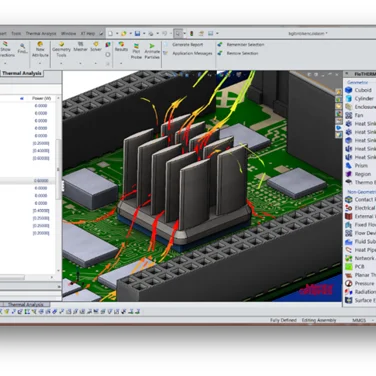Image resolution: width=376 pixels, height=376 pixels.
Task: Expand the Results dropdown arrow
Action: (121, 63)
